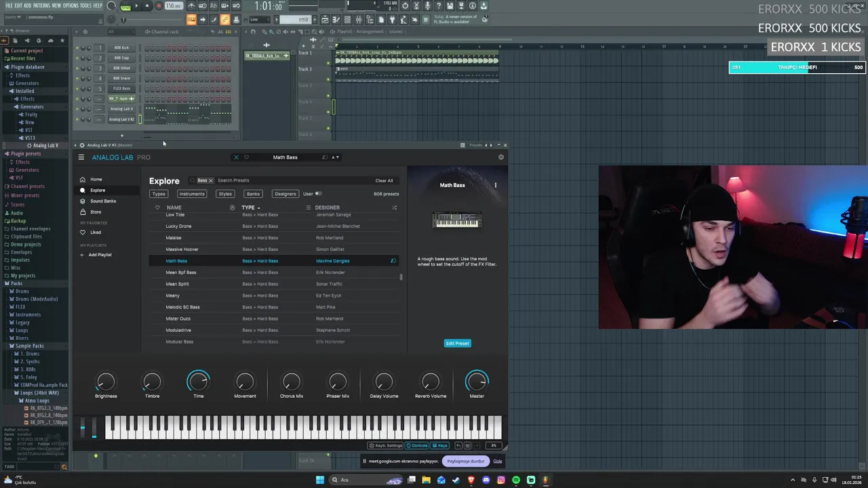The width and height of the screenshot is (868, 488).
Task: Click the help question mark icon in FL toolbar
Action: 439,6
